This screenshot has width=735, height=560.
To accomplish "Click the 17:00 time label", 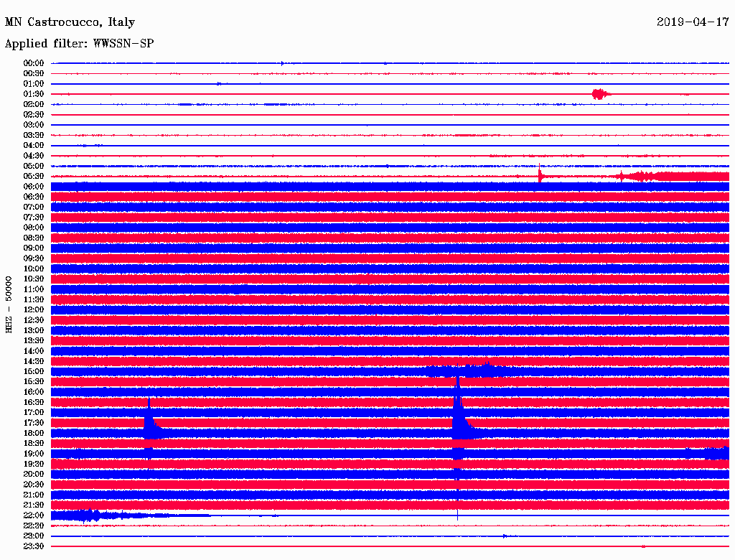I will coord(34,412).
